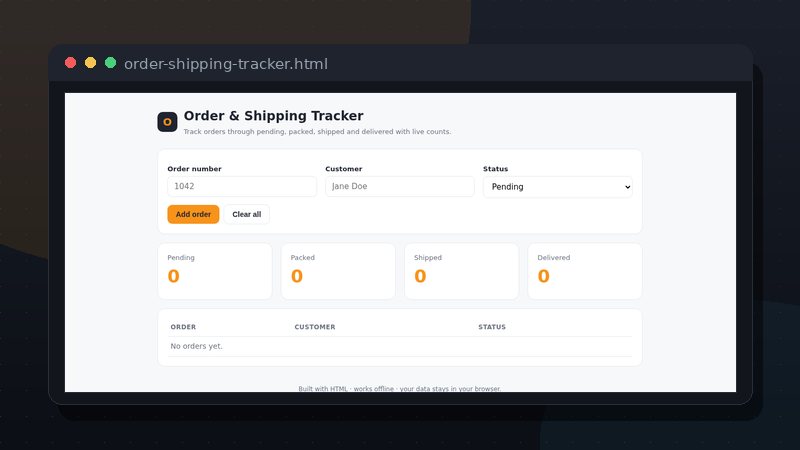Click the green maximize window dot
This screenshot has height=450, width=800.
pyautogui.click(x=110, y=63)
